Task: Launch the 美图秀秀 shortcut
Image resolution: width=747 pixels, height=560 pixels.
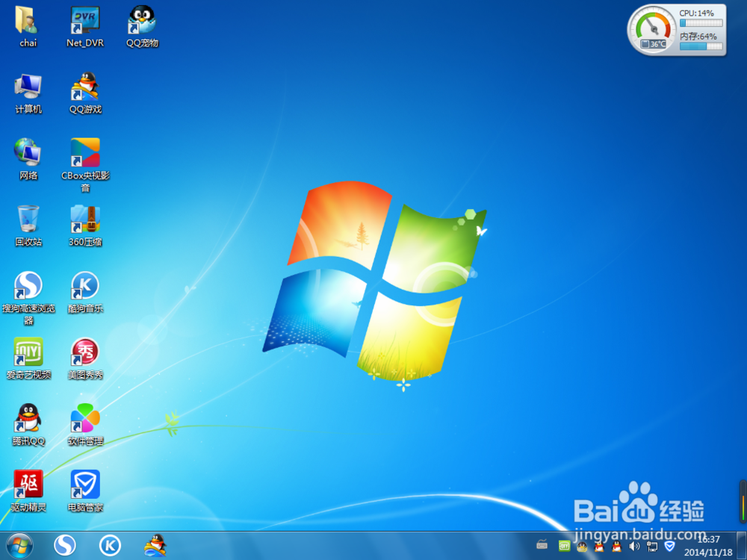Action: tap(85, 358)
